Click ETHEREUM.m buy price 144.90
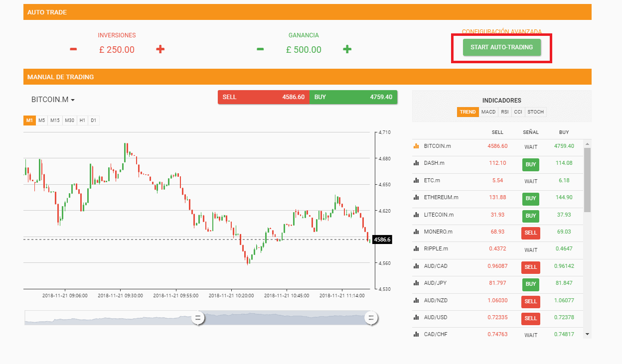This screenshot has height=364, width=622. click(564, 198)
